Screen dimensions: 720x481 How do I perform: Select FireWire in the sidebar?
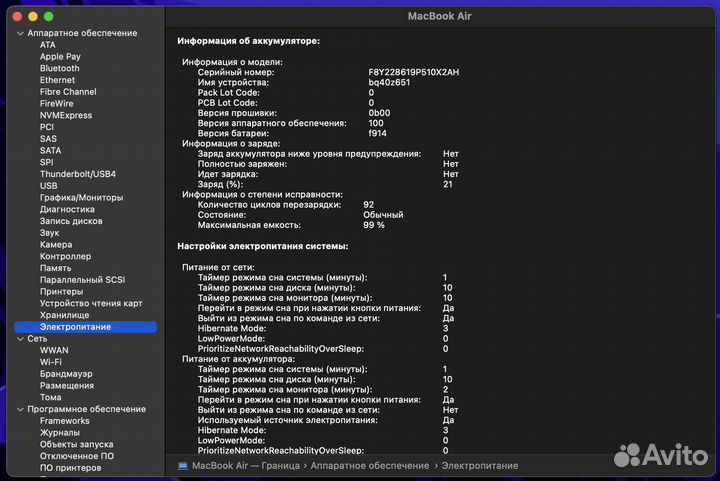pos(56,104)
